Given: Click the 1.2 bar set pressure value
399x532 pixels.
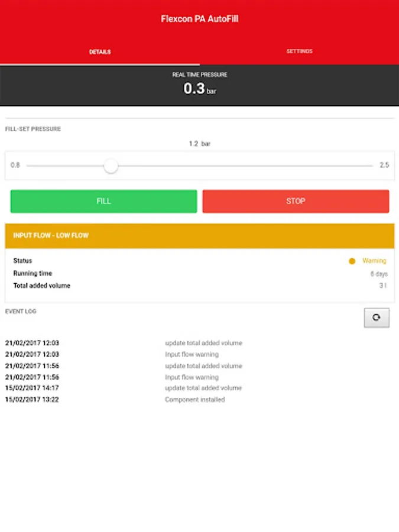Looking at the screenshot, I should tap(200, 144).
